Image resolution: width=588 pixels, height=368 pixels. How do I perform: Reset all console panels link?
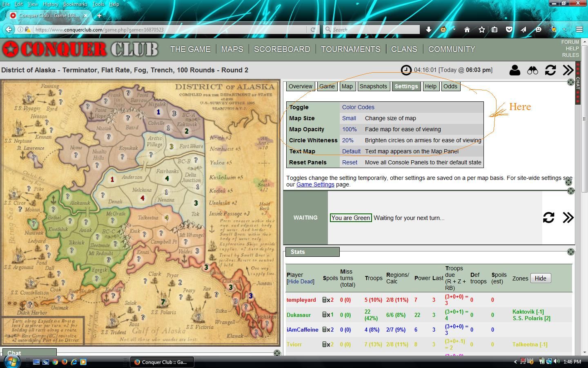350,162
